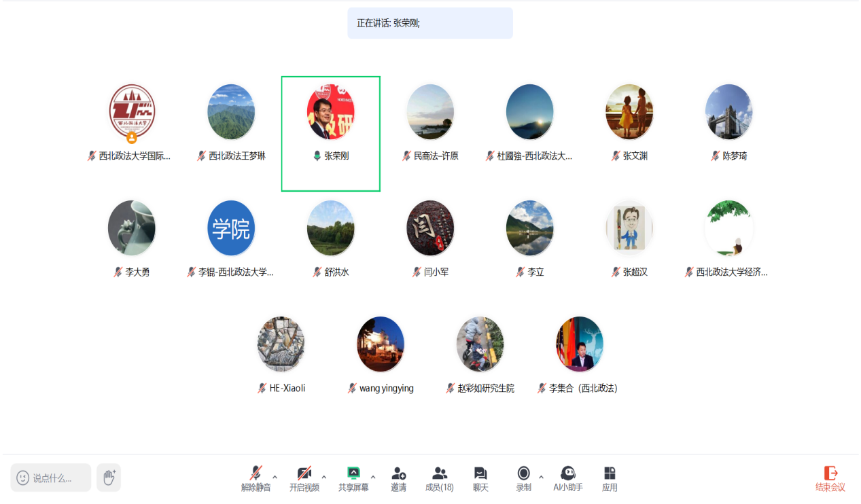
Task: Select speaker 张荣刚's avatar tile
Action: [330, 112]
